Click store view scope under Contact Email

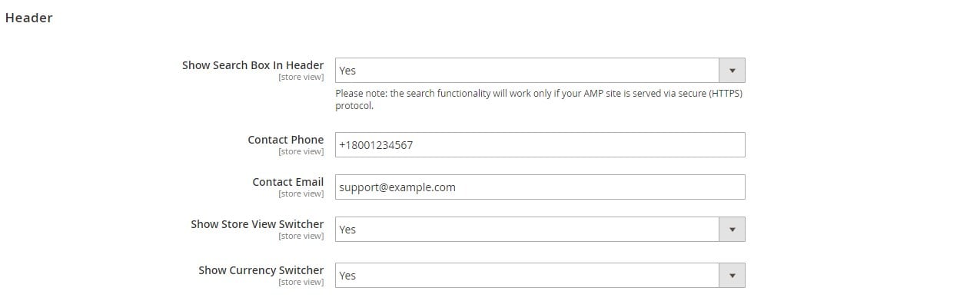tap(301, 194)
